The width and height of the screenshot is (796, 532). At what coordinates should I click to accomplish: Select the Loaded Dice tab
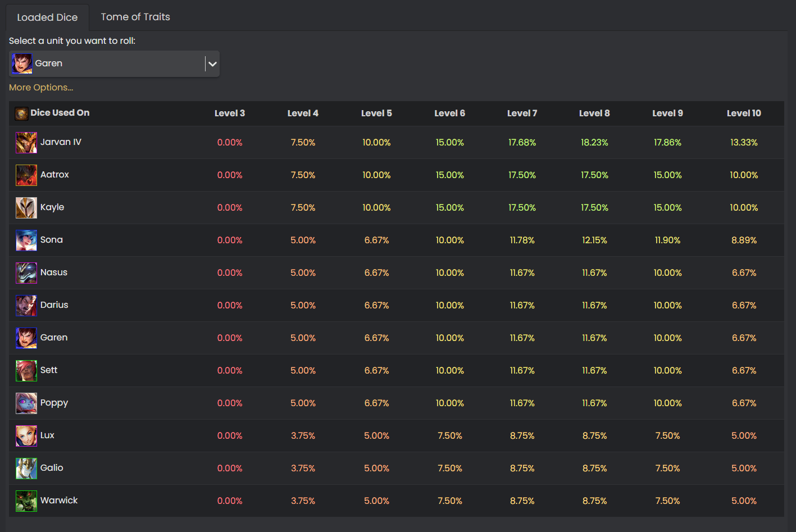47,17
